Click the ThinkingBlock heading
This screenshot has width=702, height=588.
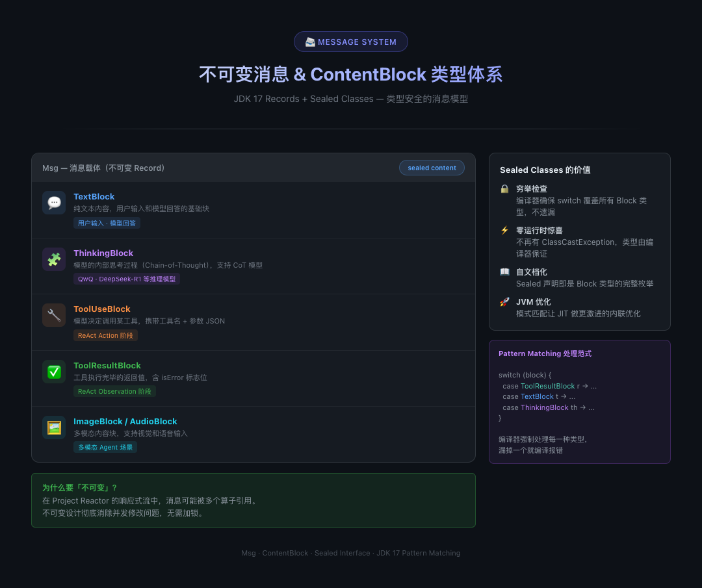103,253
